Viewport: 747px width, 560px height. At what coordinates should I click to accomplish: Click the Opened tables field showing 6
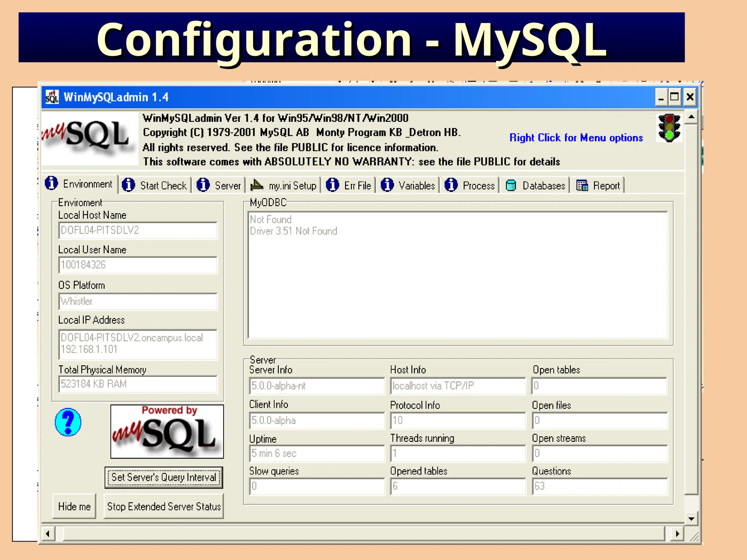click(x=458, y=486)
